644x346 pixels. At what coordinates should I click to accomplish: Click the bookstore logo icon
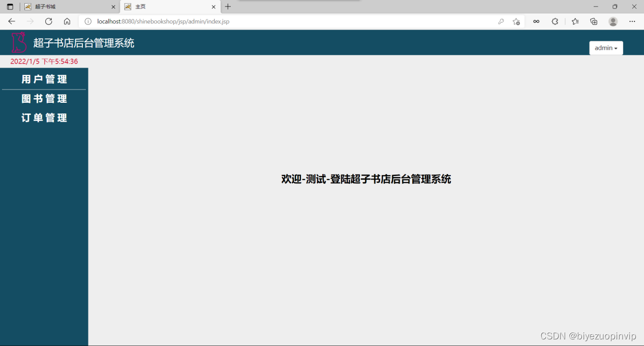coord(19,42)
